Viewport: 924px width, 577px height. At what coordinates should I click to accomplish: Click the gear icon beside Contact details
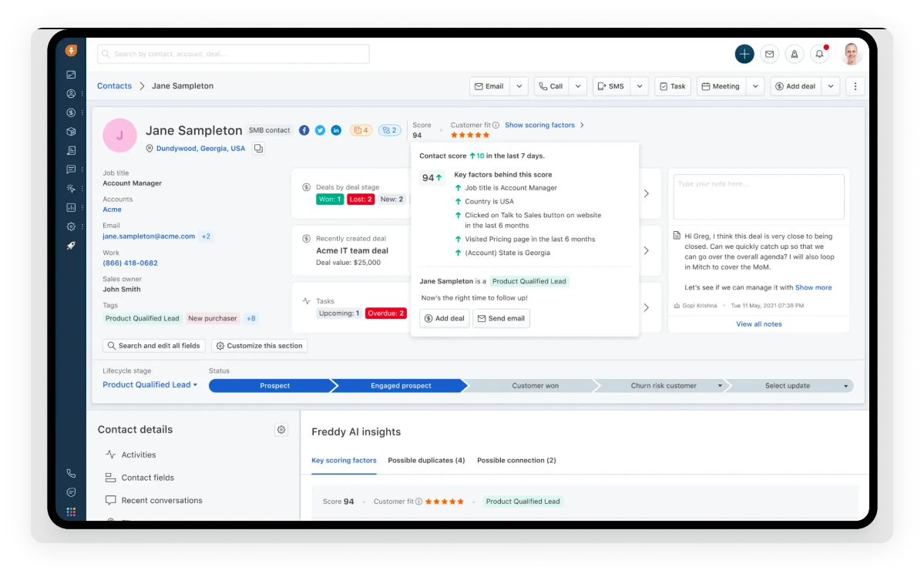point(282,430)
